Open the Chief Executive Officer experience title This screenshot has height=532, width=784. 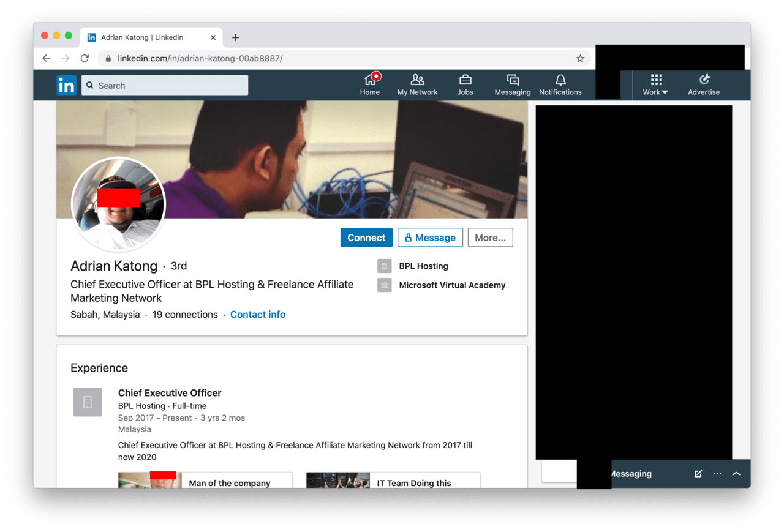pyautogui.click(x=170, y=393)
